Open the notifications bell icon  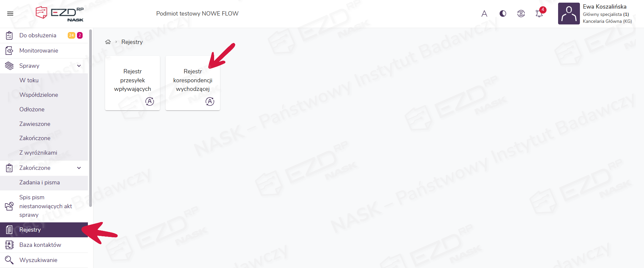tap(539, 14)
